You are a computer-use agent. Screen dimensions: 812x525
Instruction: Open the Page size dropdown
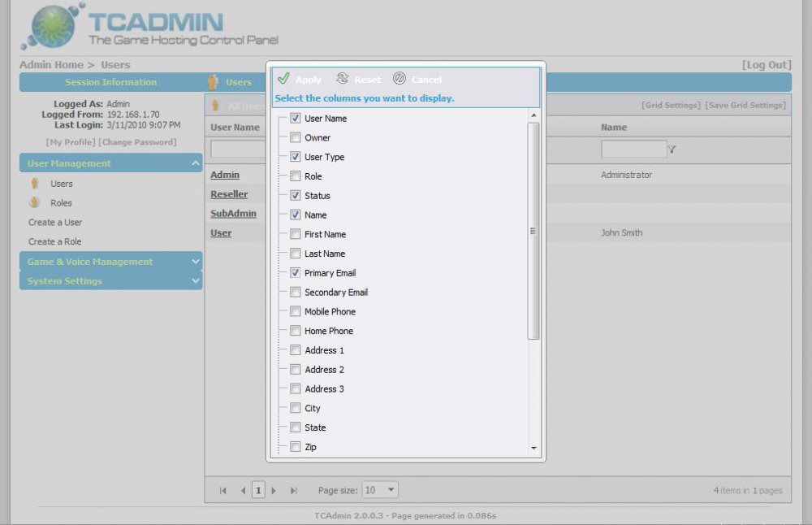tap(391, 490)
